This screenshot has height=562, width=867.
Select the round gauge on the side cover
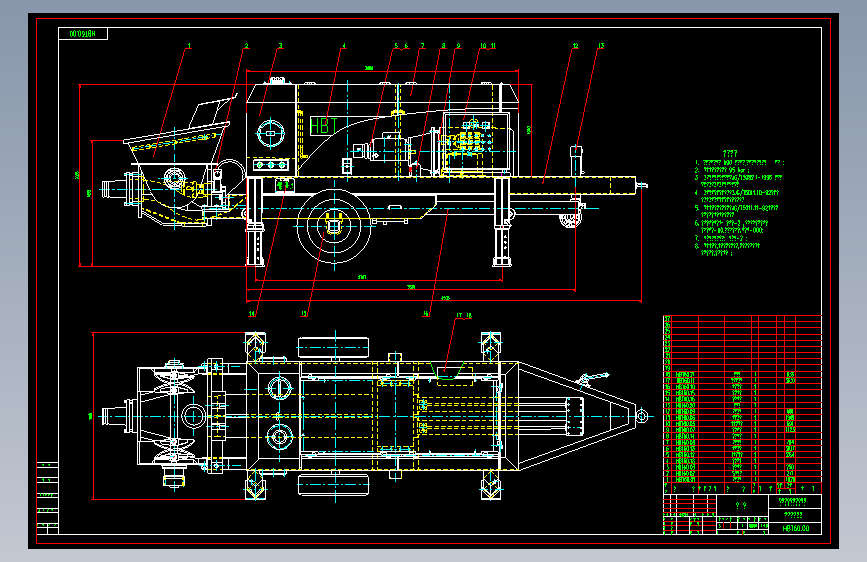coord(270,133)
